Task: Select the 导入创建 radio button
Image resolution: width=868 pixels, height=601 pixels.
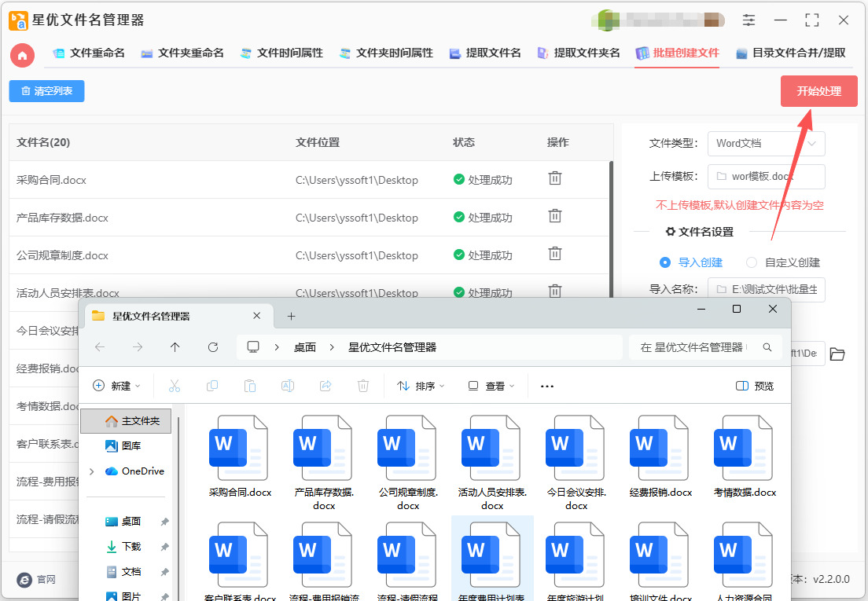Action: coord(665,262)
